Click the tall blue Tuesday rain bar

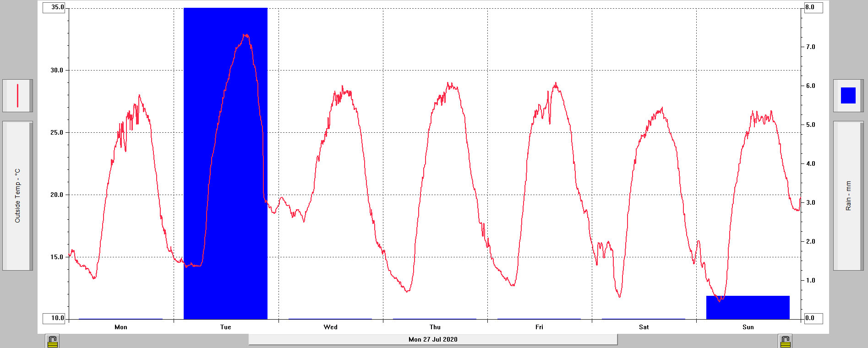225,137
